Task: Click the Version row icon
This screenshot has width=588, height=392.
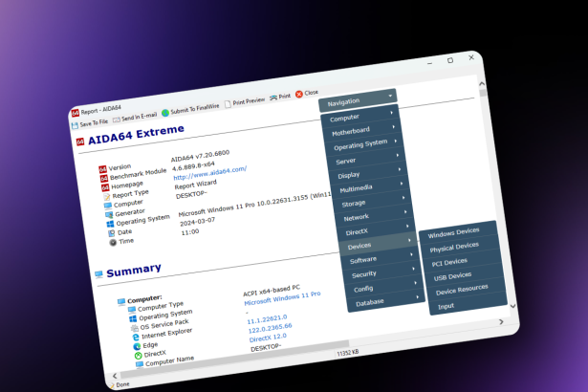Action: pos(102,169)
